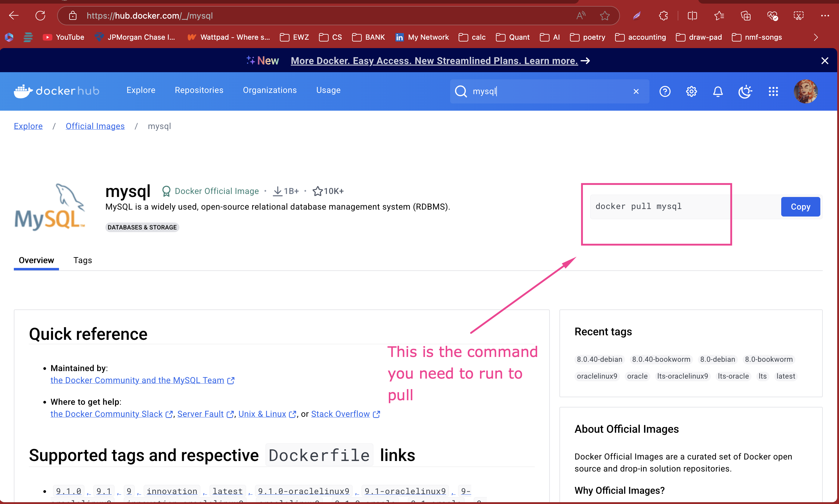Open the Wattpad bookmark
Image resolution: width=839 pixels, height=504 pixels.
(x=228, y=37)
